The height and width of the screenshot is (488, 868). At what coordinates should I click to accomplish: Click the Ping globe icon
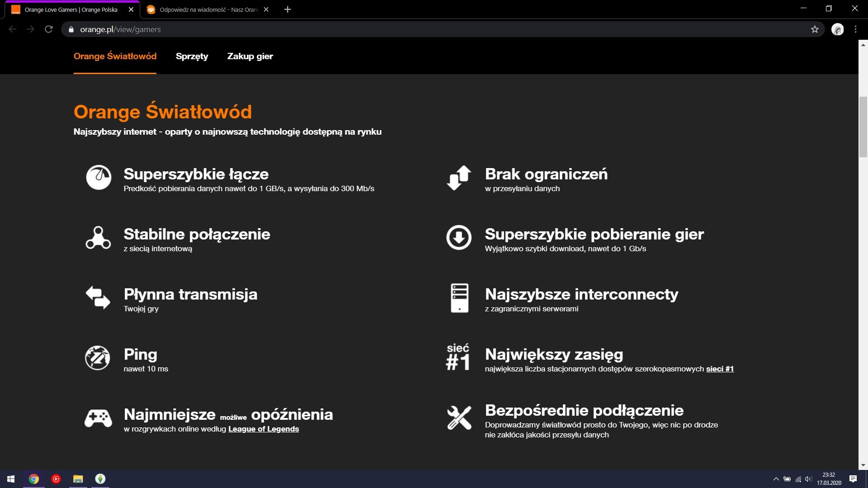coord(98,358)
